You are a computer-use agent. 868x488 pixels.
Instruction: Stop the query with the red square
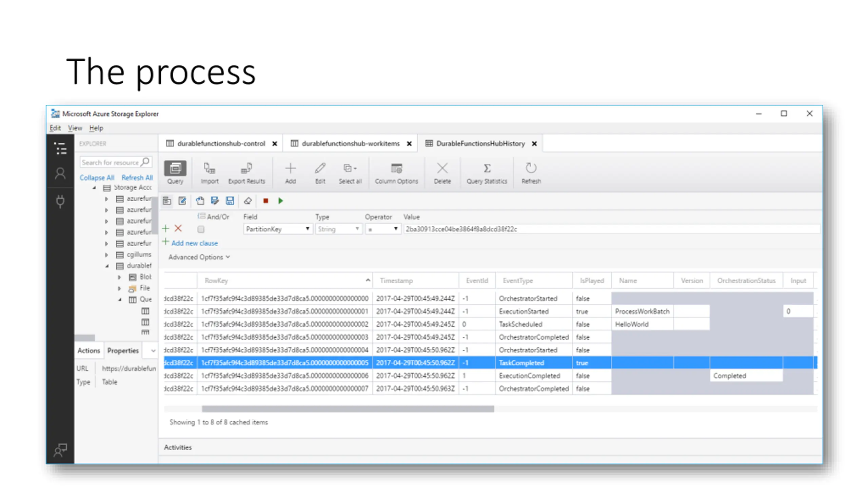point(265,201)
